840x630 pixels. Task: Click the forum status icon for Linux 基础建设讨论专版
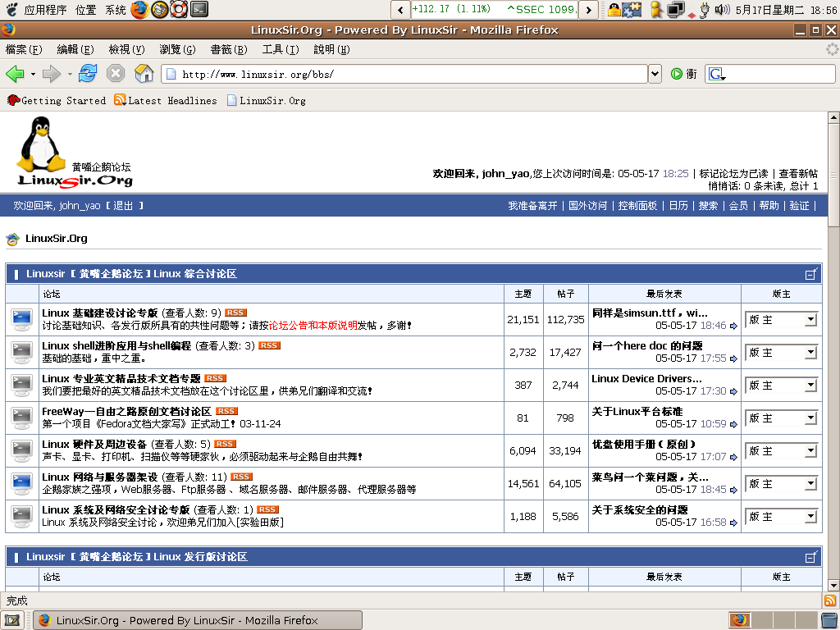(x=22, y=319)
